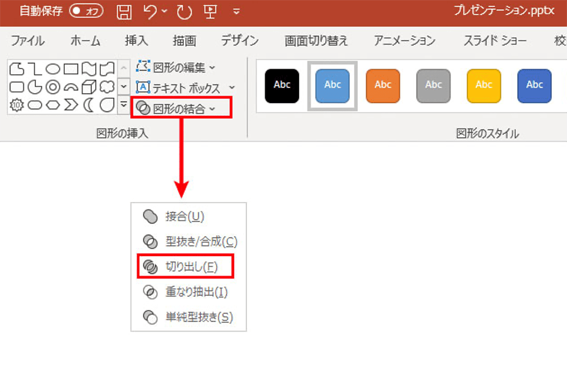Open the Customize Quick Access Toolbar dropdown
The width and height of the screenshot is (567, 392).
click(236, 11)
